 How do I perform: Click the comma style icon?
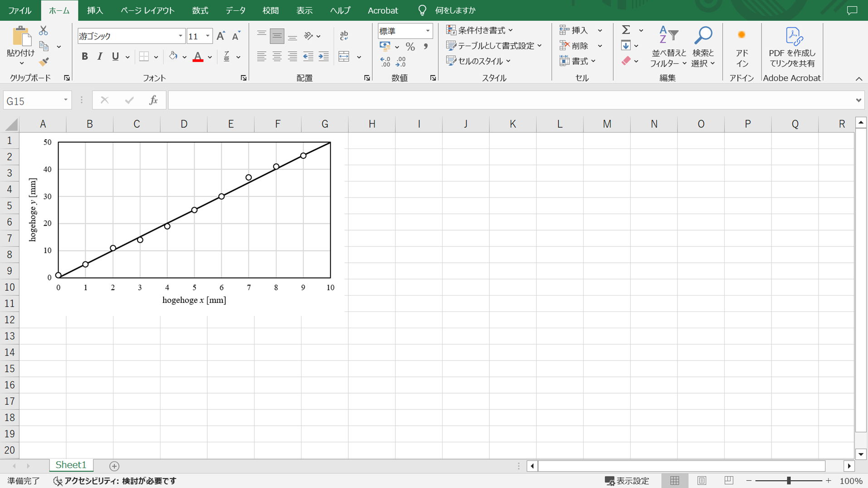(425, 46)
